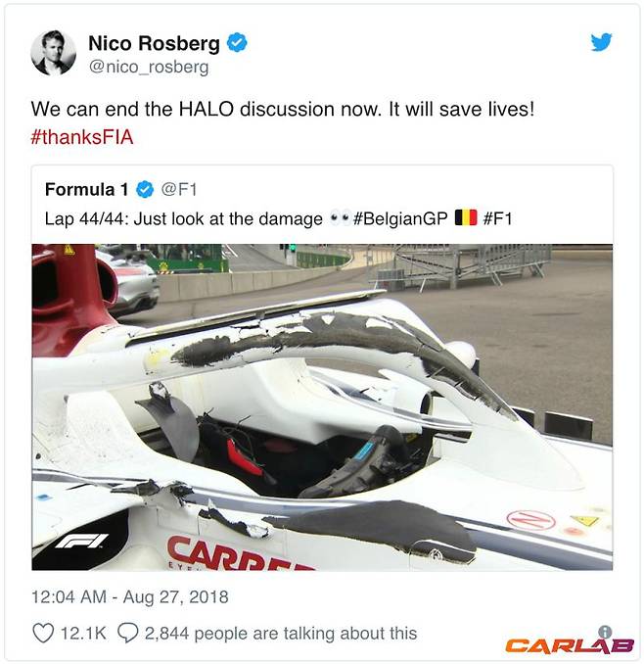Click the eyes emoji in the quoted tweet
The image size is (644, 664).
click(x=340, y=218)
